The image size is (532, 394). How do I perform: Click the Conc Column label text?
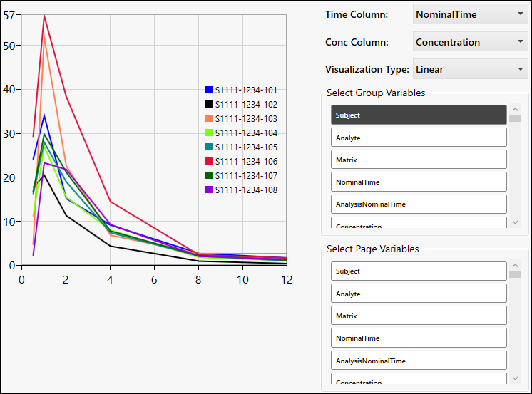(357, 42)
